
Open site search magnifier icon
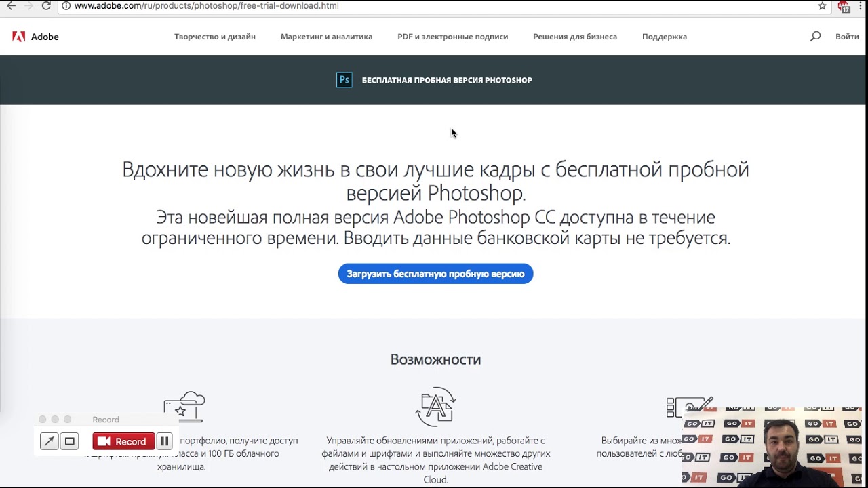coord(815,37)
